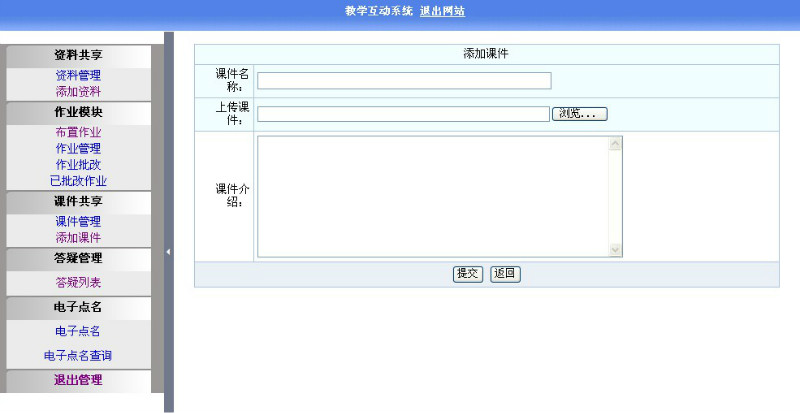Screen dimensions: 800x413
Task: Click the textarea scroll down arrow
Action: [615, 249]
